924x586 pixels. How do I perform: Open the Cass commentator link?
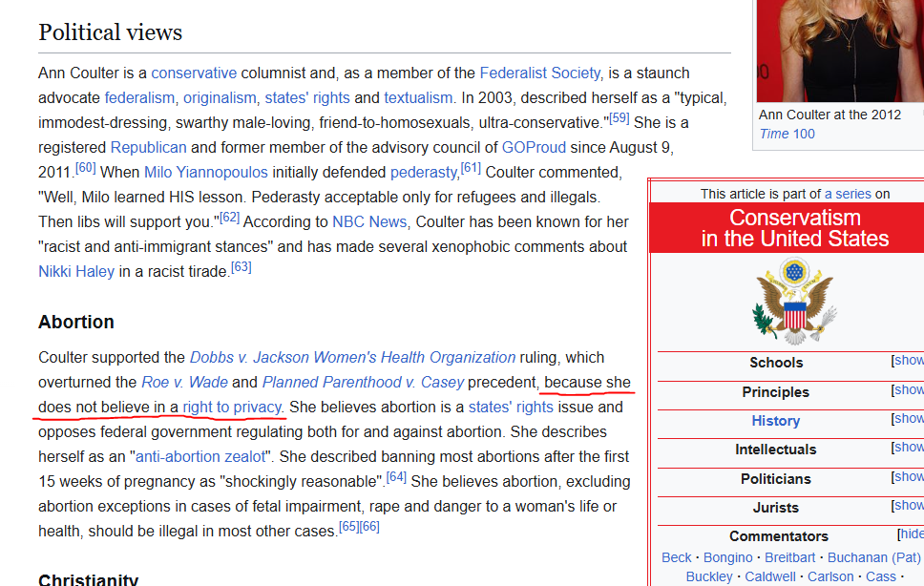click(880, 576)
